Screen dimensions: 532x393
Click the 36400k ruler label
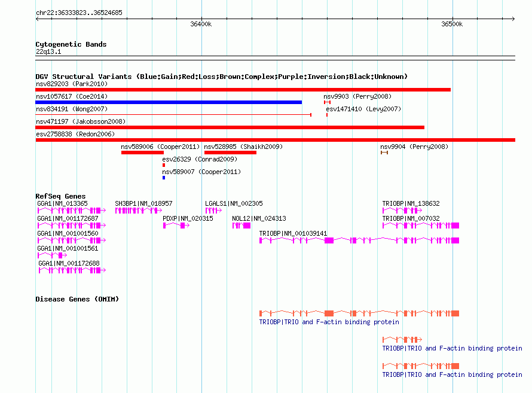201,24
